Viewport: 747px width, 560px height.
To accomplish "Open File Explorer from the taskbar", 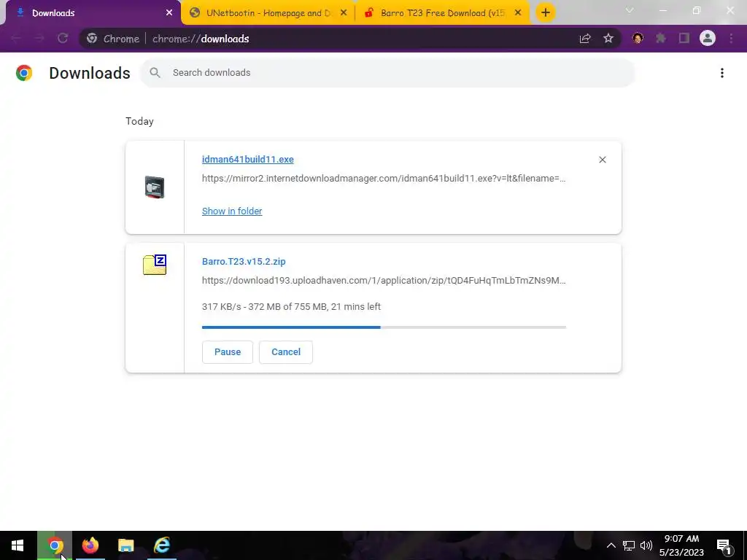I will click(x=125, y=545).
